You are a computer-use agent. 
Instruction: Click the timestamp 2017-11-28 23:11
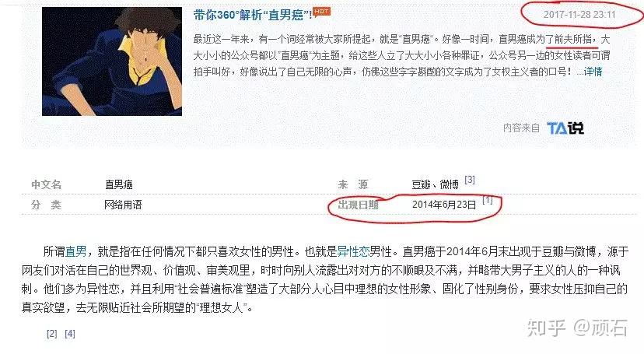point(579,14)
